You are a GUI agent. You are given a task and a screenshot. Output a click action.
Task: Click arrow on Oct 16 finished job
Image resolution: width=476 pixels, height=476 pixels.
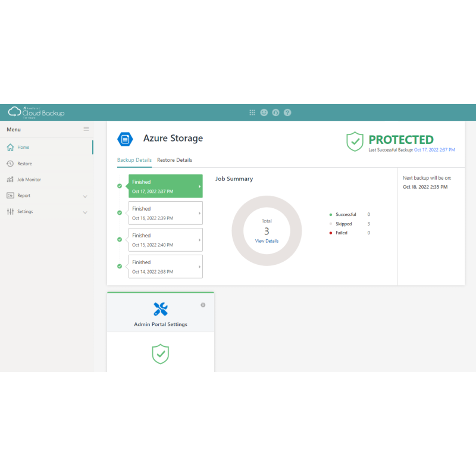point(199,213)
